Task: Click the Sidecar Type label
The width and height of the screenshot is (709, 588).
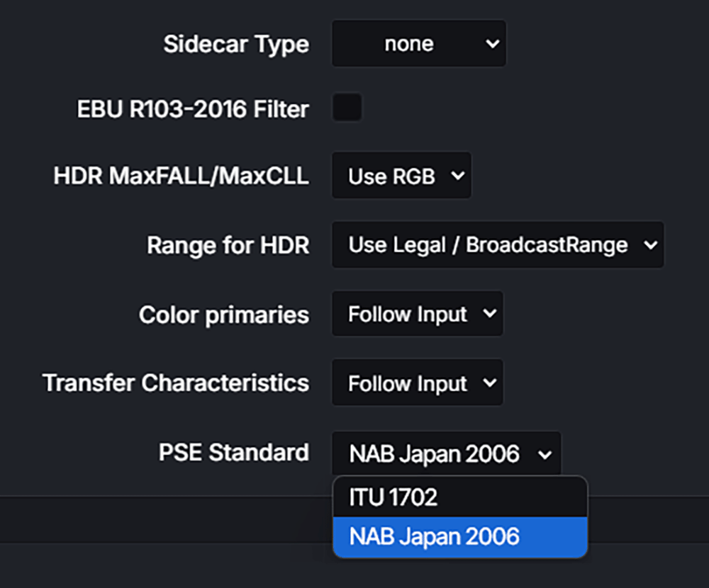Action: pyautogui.click(x=236, y=44)
